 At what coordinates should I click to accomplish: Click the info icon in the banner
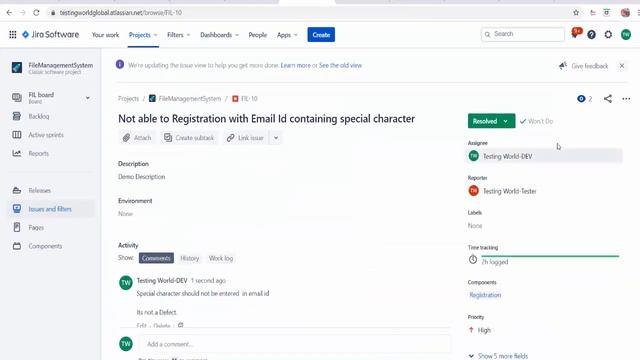120,64
